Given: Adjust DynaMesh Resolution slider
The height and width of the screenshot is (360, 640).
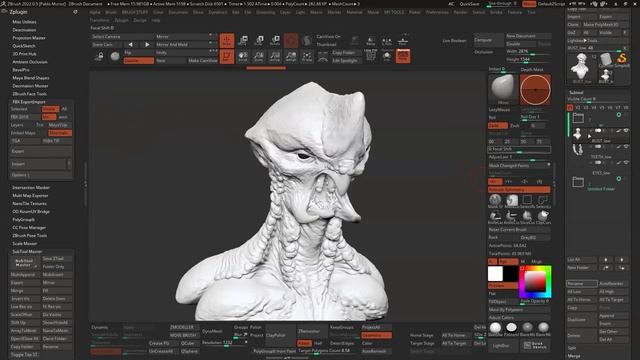Looking at the screenshot, I should pos(224,343).
